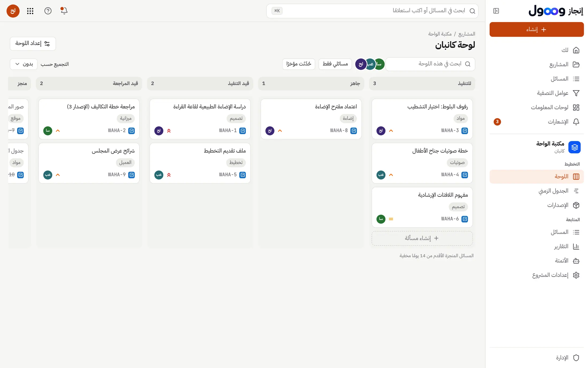Click the مكتبة الواحة breadcrumb link
The width and height of the screenshot is (588, 368).
point(440,34)
